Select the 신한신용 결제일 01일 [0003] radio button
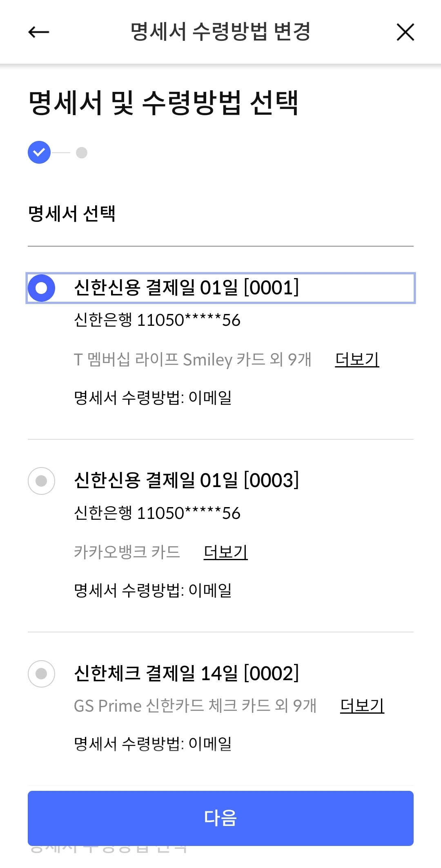The width and height of the screenshot is (441, 868). pos(41,481)
